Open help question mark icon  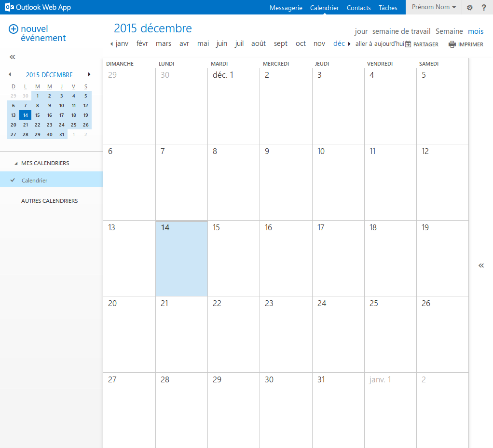[x=484, y=8]
